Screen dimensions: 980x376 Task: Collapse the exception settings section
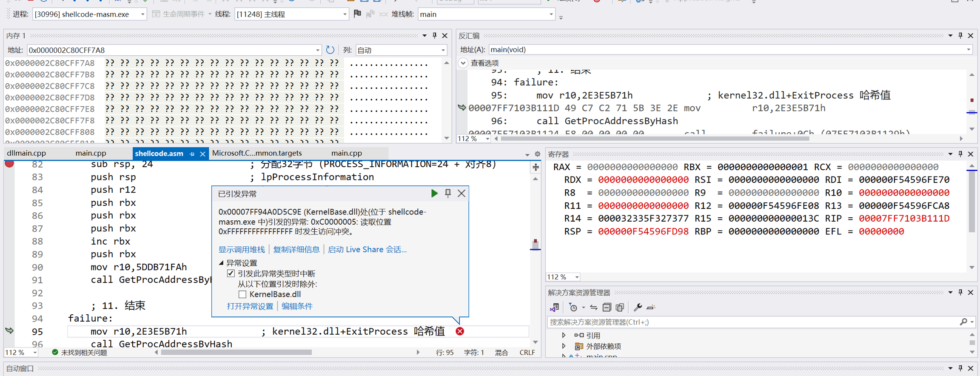click(x=221, y=263)
